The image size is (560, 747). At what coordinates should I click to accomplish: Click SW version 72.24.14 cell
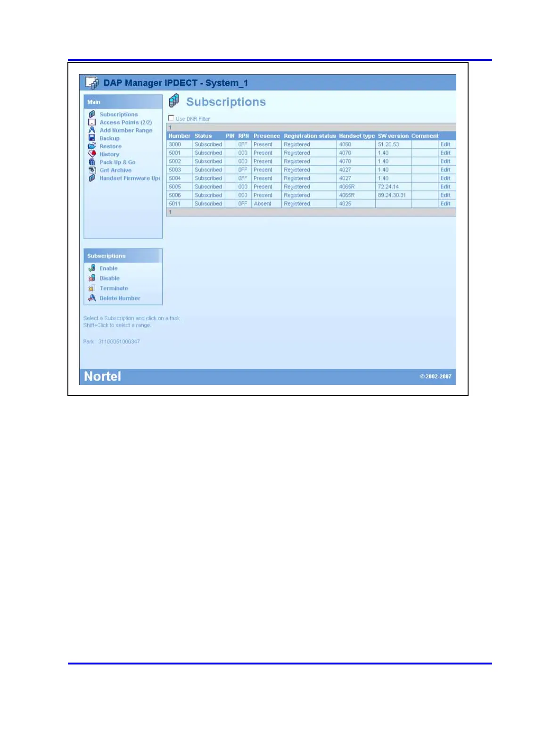coord(393,187)
